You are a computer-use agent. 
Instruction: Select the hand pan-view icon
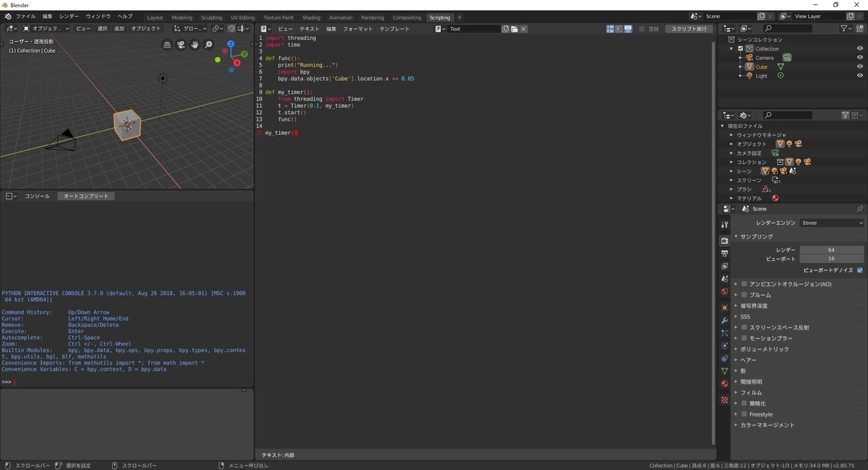pos(195,45)
